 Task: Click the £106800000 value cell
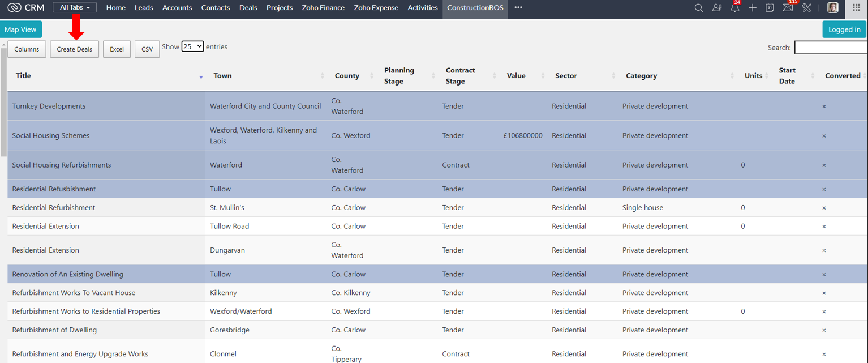pos(523,136)
